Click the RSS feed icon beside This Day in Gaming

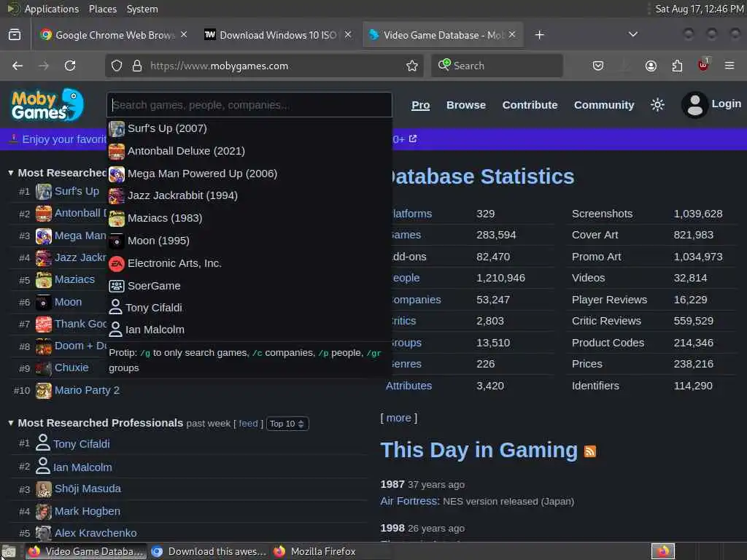point(589,451)
